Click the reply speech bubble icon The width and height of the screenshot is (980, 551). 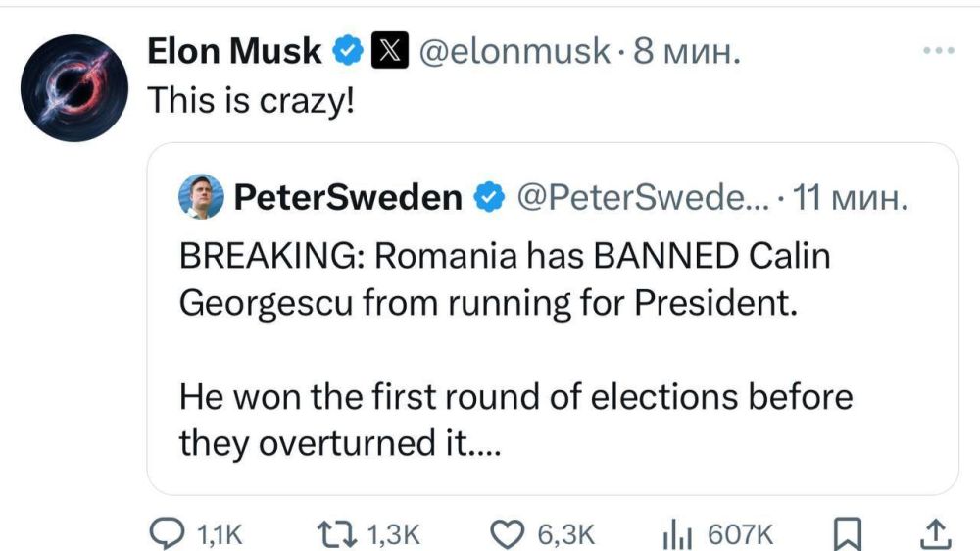tap(165, 532)
